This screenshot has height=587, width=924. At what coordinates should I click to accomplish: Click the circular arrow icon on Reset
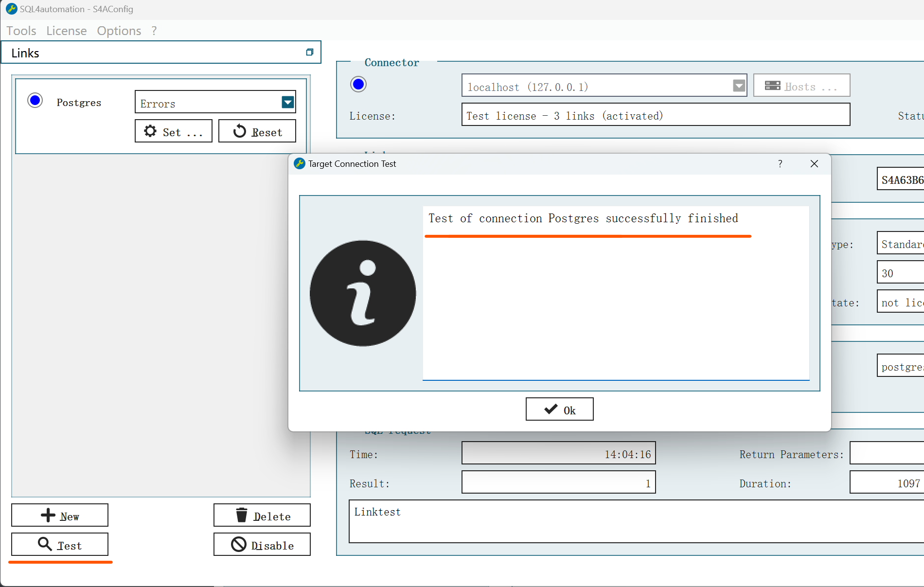click(x=240, y=131)
